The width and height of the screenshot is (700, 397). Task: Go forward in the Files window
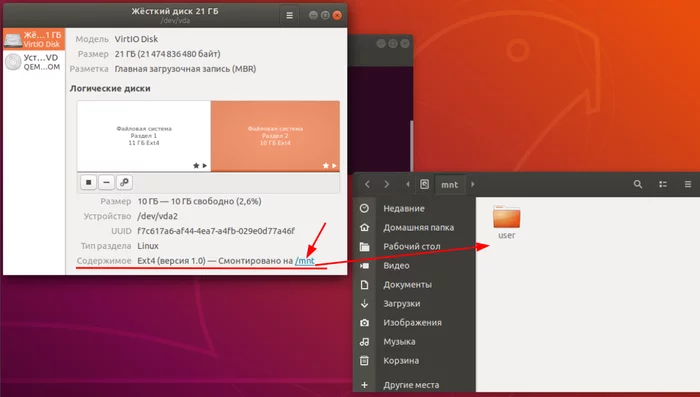pos(387,184)
